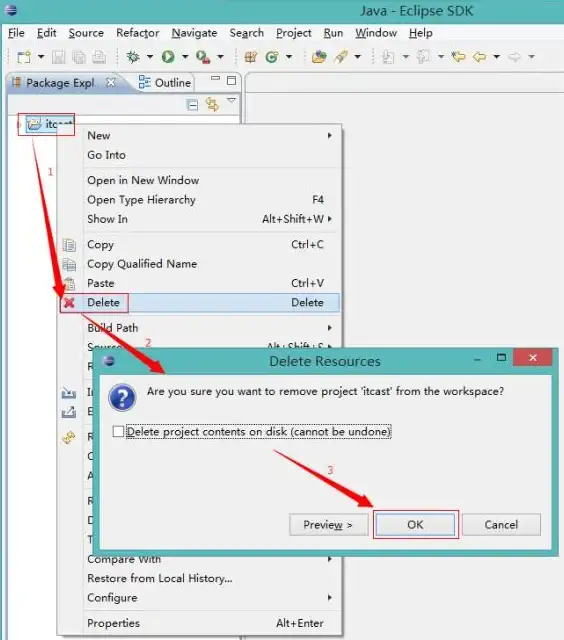Click the New Java Package icon

(x=251, y=57)
